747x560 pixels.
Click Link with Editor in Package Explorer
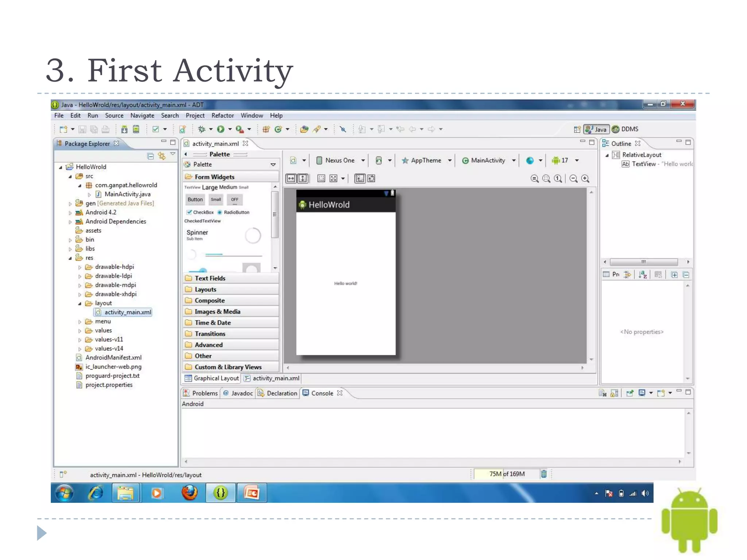pyautogui.click(x=162, y=156)
